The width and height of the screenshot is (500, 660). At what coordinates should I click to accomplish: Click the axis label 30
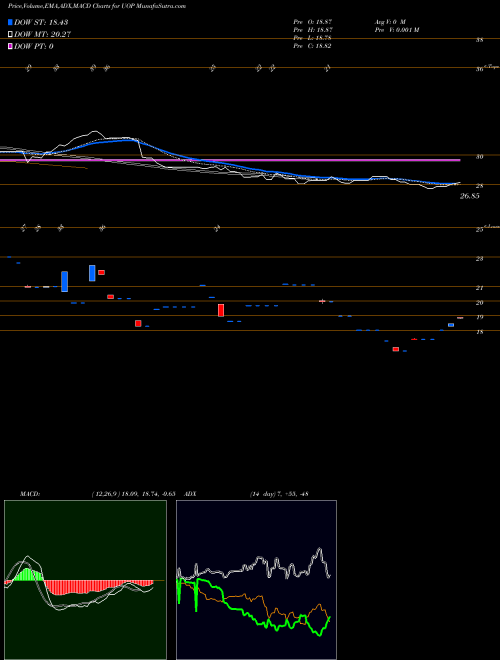479,156
